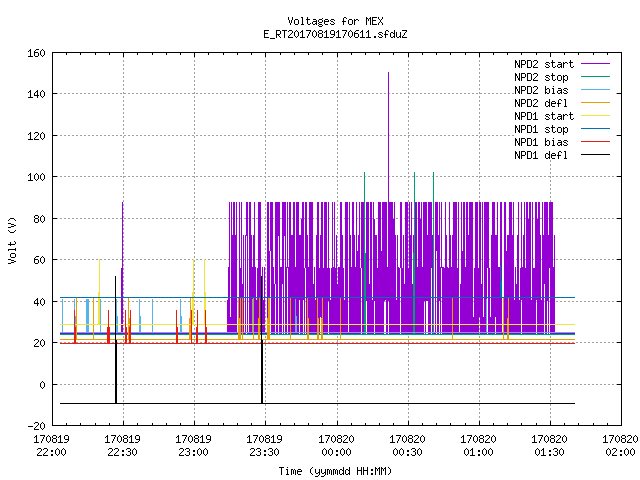Screen dimensions: 640x480
Task: Click the '170820 00:00' time tick label
Action: (336, 446)
